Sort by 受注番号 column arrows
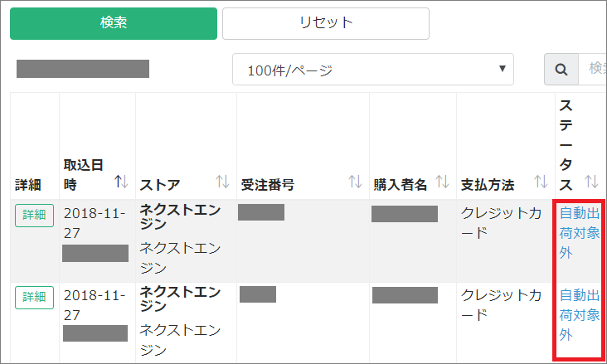Screen dimensions: 607x364 (355, 182)
